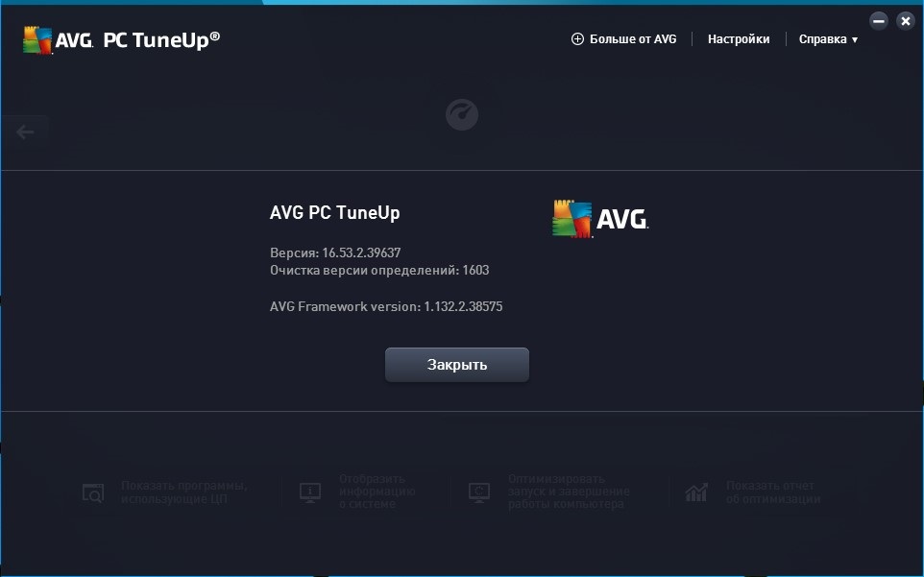The height and width of the screenshot is (577, 924).
Task: Click the Закрыть button
Action: click(x=456, y=365)
